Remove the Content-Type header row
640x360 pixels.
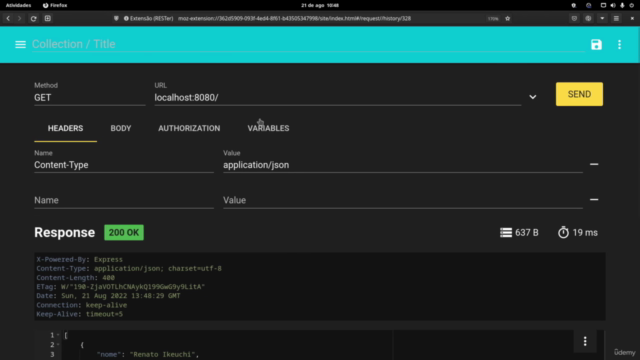click(594, 164)
